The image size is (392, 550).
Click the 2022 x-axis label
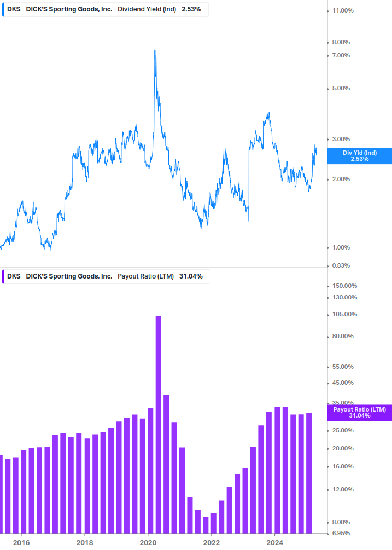[211, 543]
